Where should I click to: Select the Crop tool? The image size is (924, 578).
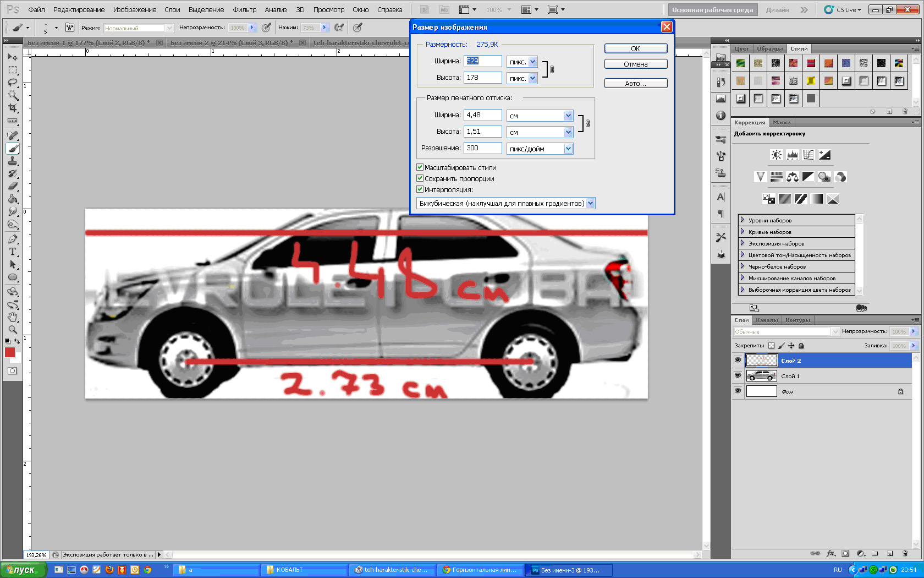coord(13,108)
